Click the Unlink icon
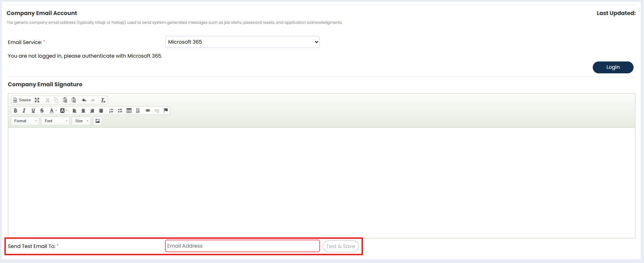Screen dimensions: 644x263 pos(157,110)
